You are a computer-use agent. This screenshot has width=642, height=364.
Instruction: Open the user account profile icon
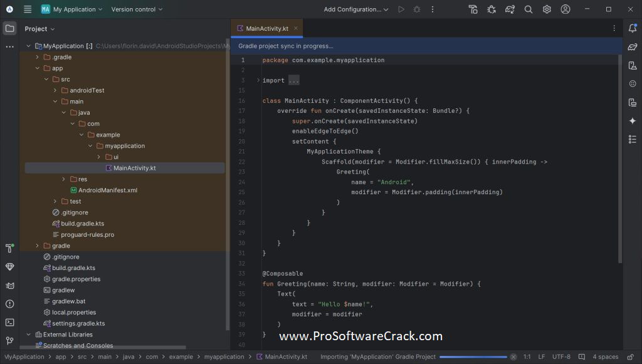point(565,9)
